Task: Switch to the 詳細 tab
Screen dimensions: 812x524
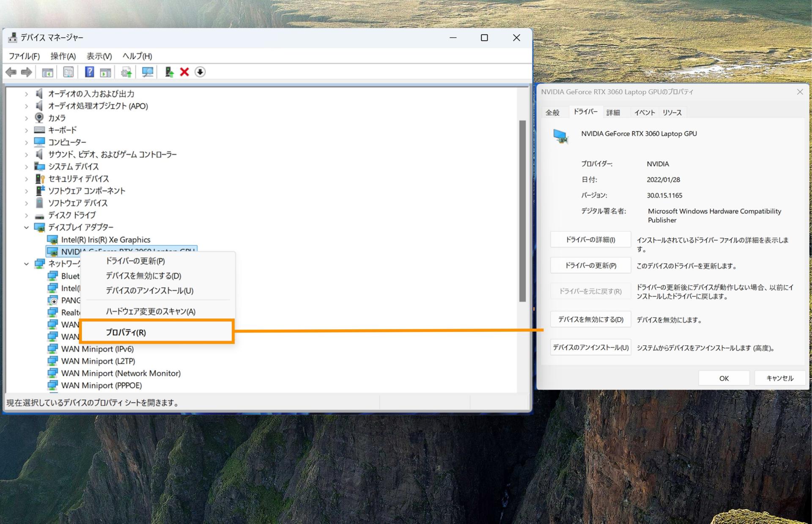Action: [x=612, y=112]
